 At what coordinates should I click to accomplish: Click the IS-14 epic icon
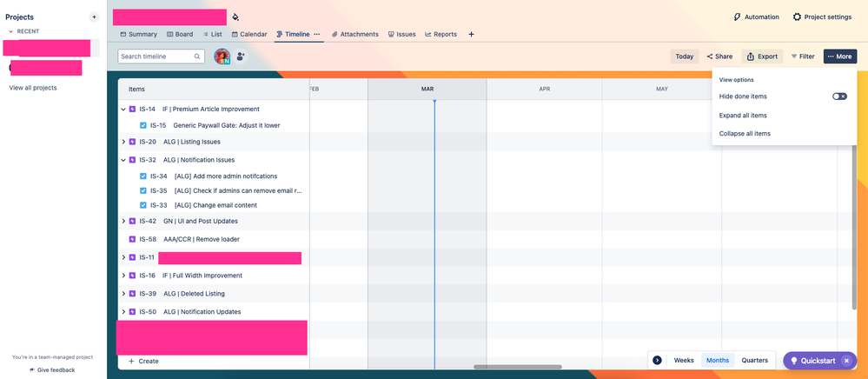point(132,110)
